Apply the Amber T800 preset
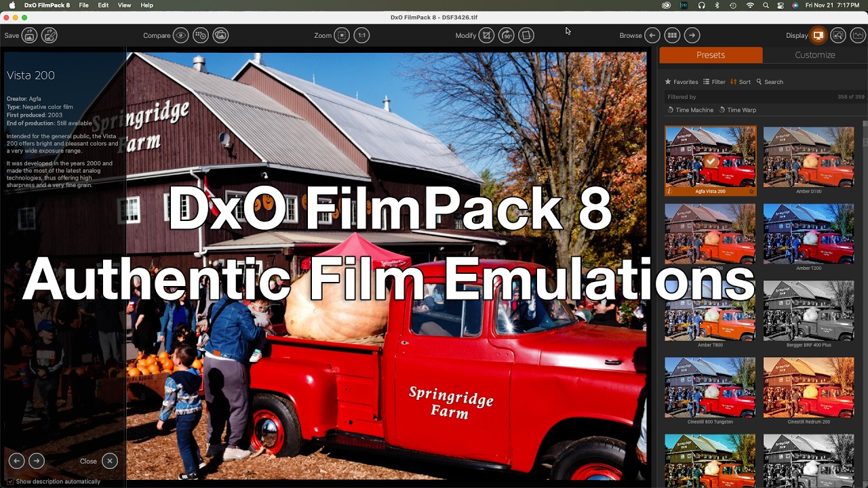 [711, 310]
